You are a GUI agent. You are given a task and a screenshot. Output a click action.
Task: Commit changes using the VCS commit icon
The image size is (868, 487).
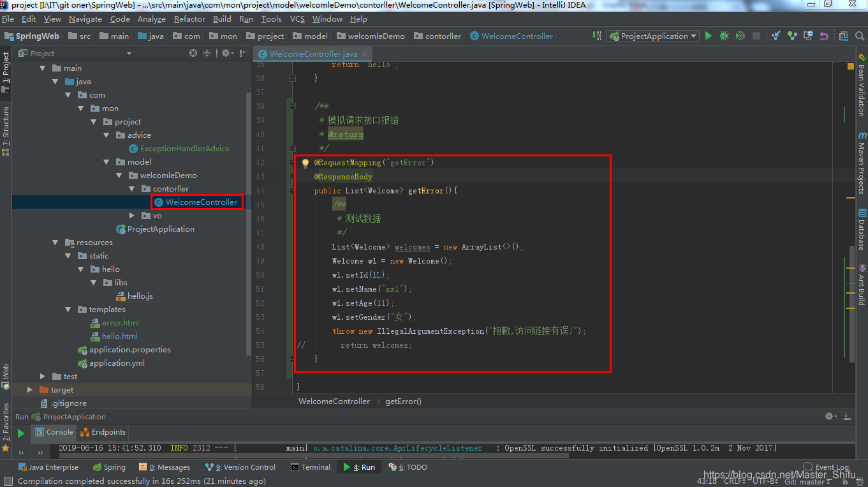click(792, 36)
